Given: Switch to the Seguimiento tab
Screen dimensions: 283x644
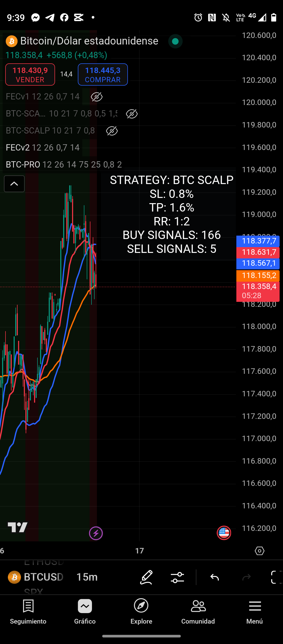Looking at the screenshot, I should point(28,612).
